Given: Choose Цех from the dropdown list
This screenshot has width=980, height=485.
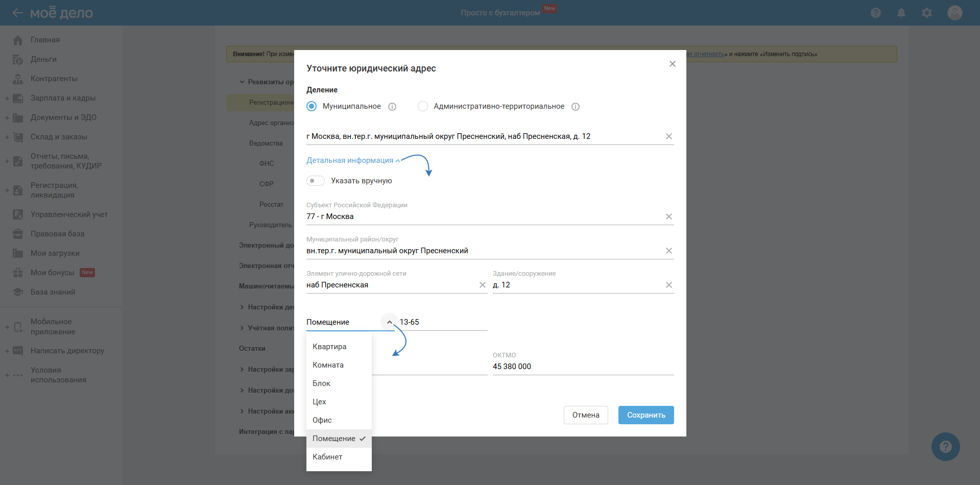Looking at the screenshot, I should coord(339,402).
